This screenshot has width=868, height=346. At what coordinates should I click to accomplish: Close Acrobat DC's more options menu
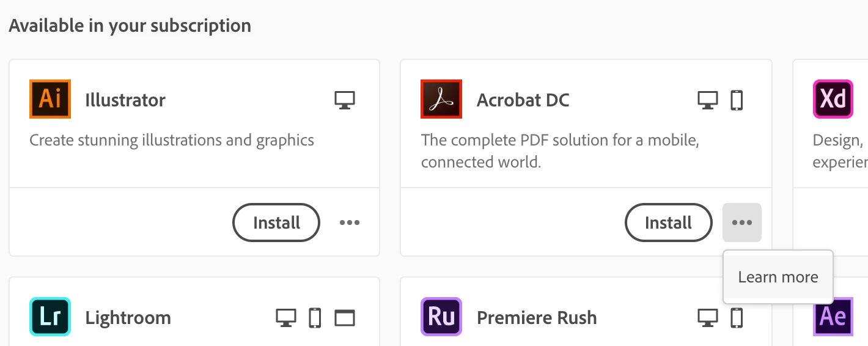tap(742, 223)
